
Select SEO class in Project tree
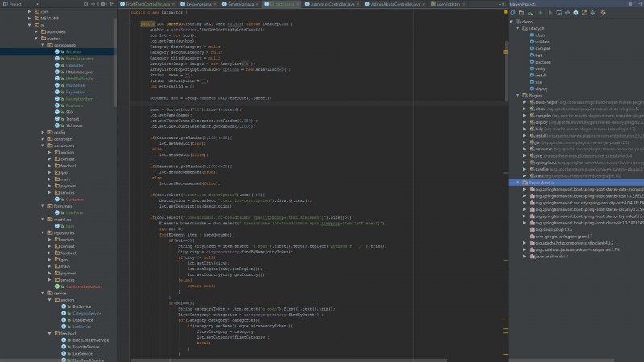69,112
